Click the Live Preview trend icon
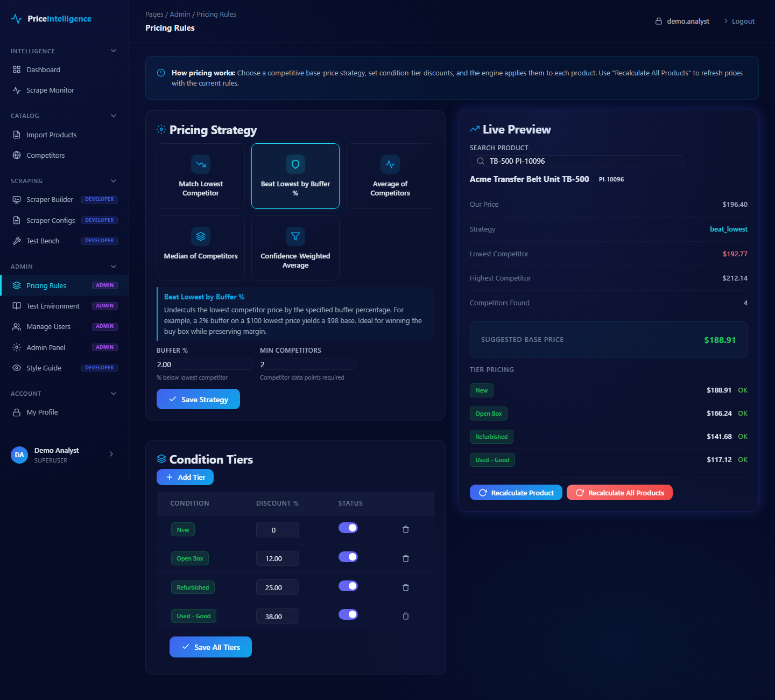 [475, 129]
